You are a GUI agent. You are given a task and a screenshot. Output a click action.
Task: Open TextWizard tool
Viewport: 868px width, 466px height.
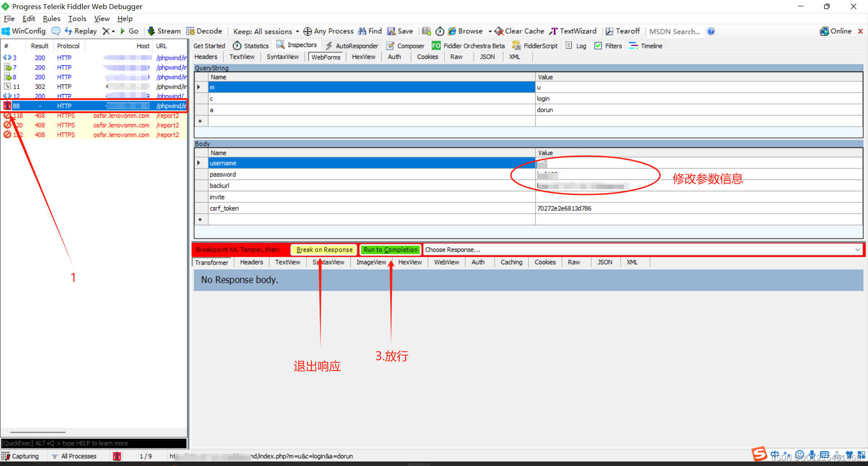click(573, 31)
